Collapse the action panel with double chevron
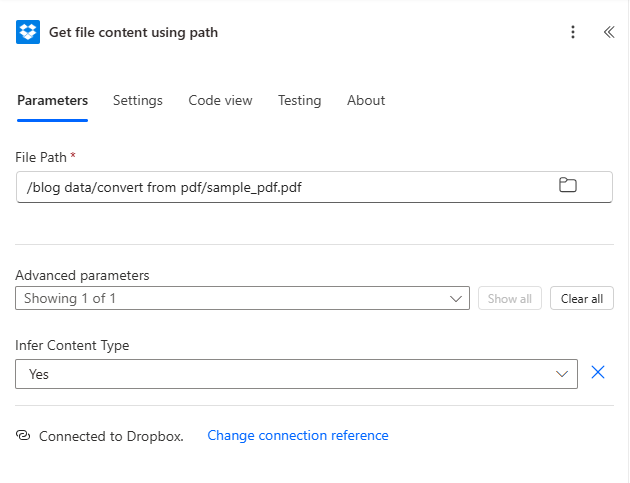Viewport: 630px width, 483px height. [x=608, y=32]
